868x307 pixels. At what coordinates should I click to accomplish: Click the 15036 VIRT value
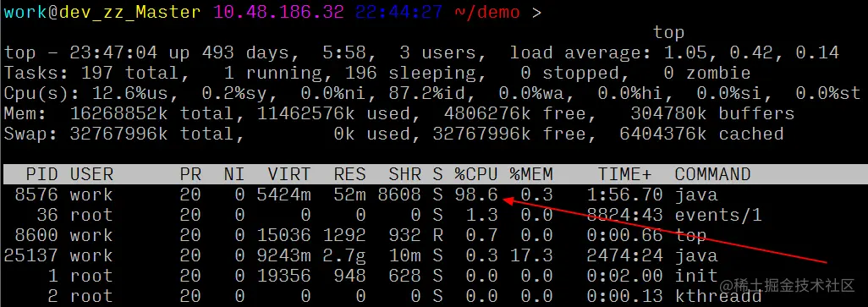(283, 235)
